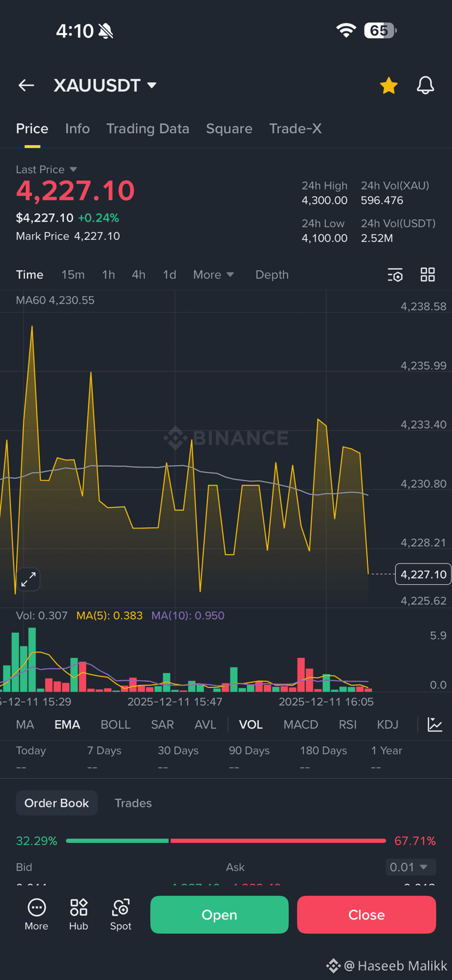Switch to the Info tab
Screen dimensions: 452x980
(x=77, y=128)
